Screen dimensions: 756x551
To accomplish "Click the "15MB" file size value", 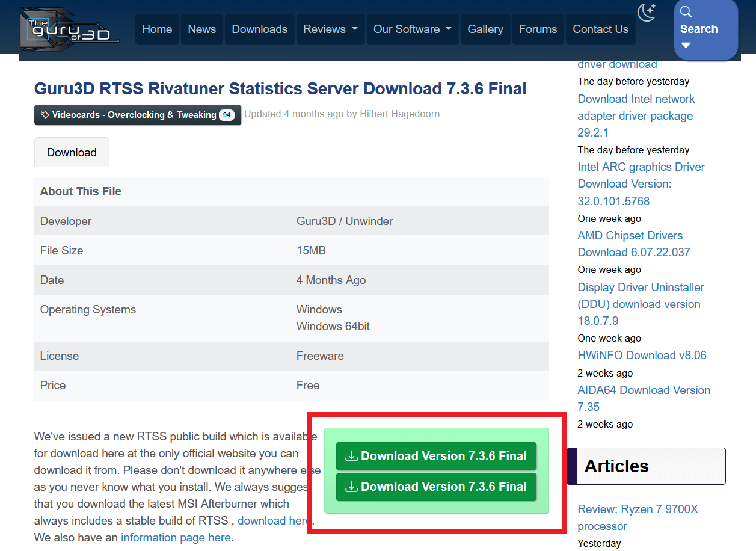I will [x=311, y=250].
